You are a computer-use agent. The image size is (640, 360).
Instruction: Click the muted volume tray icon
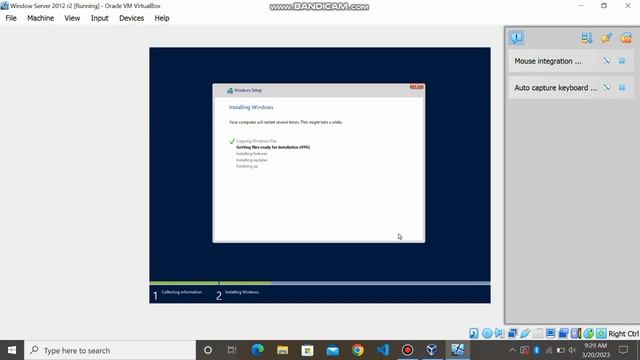[572, 350]
